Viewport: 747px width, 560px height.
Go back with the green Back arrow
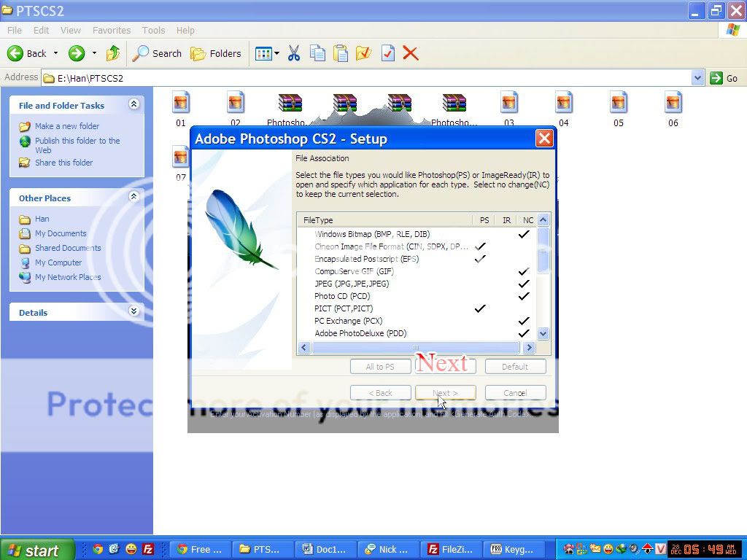[27, 53]
